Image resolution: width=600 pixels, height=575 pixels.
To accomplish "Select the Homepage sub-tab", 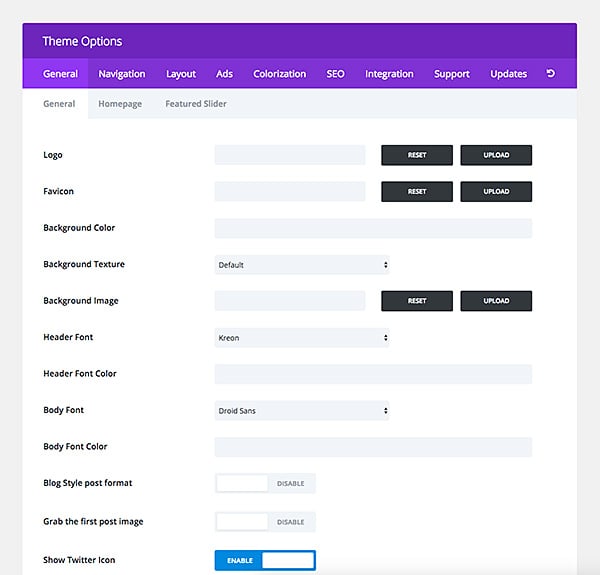I will coord(120,104).
